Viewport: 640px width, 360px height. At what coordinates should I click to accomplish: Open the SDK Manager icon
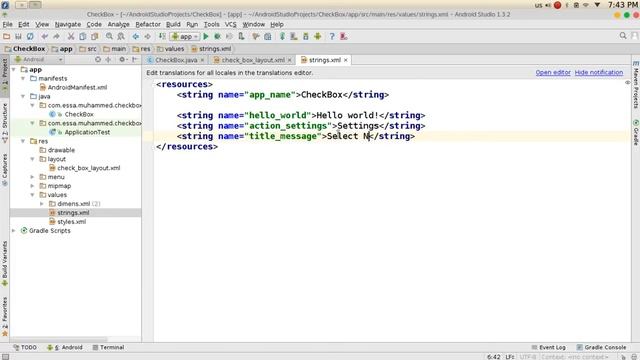click(306, 36)
